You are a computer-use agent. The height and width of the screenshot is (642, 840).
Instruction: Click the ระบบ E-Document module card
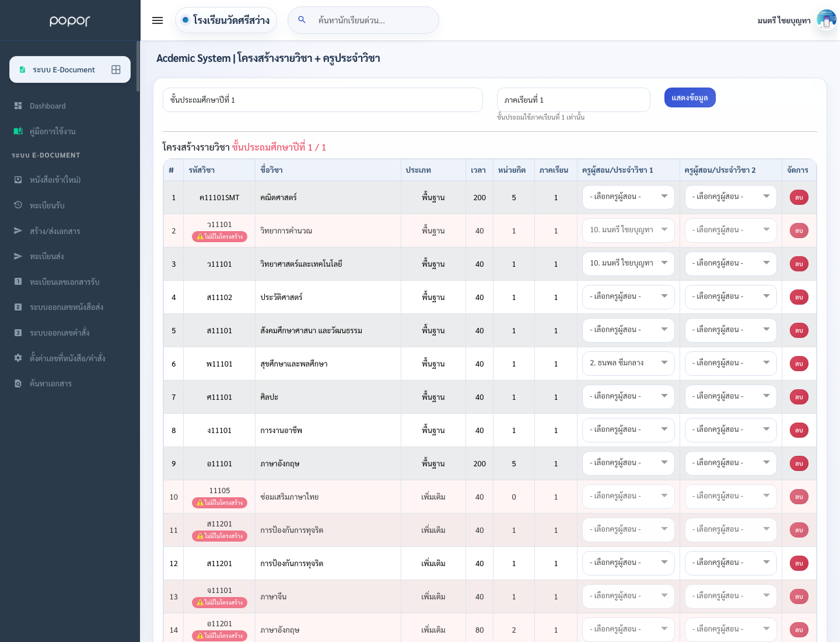pyautogui.click(x=70, y=69)
